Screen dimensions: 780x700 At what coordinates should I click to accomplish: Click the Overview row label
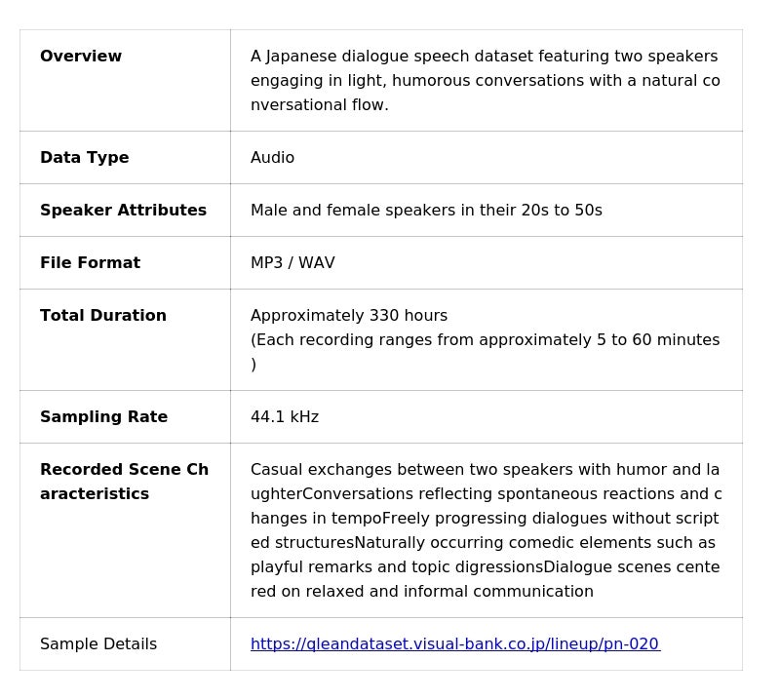[x=81, y=57]
